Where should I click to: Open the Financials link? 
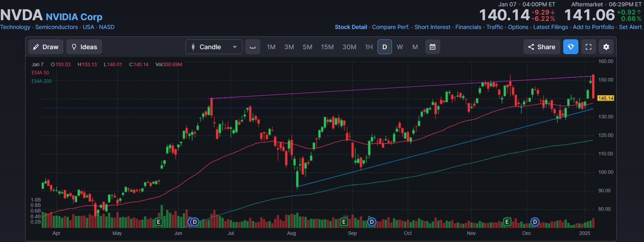click(x=468, y=27)
